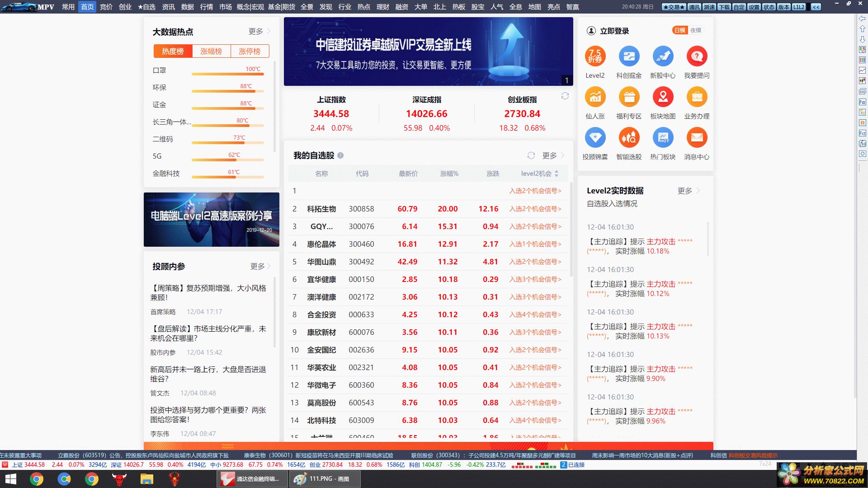Switch to 111.PNG 画图 taskbar window
The image size is (868, 488).
(325, 479)
